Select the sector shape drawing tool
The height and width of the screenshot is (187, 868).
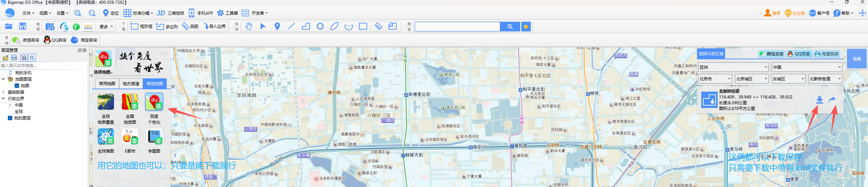[349, 27]
